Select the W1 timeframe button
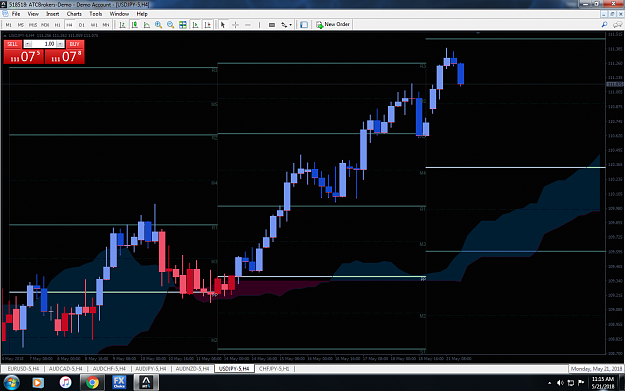625x391 pixels. 94,25
